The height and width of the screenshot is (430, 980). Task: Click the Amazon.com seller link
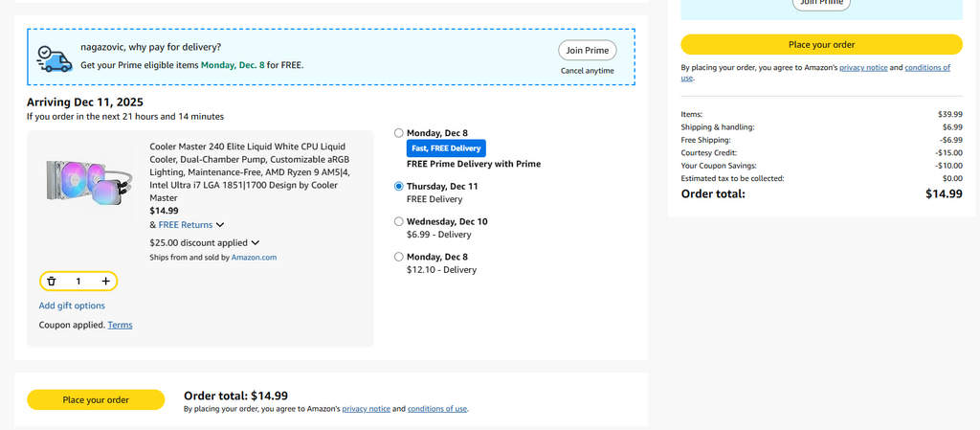coord(254,258)
